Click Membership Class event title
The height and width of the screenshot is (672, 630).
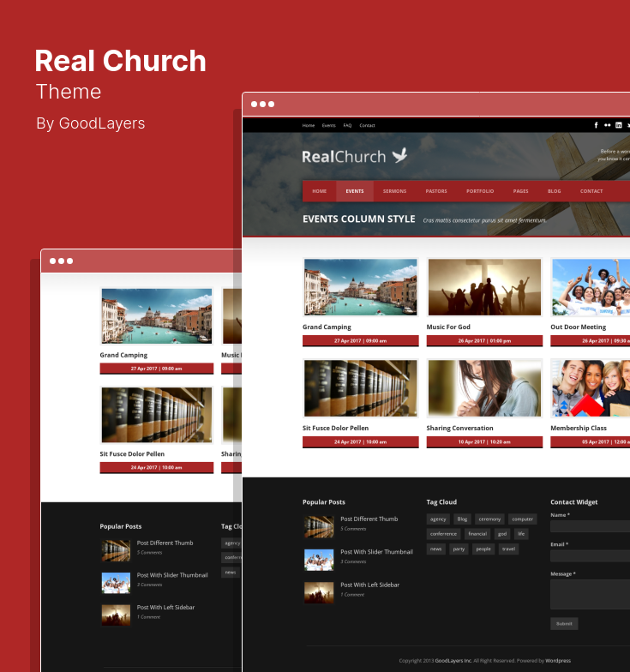click(579, 429)
